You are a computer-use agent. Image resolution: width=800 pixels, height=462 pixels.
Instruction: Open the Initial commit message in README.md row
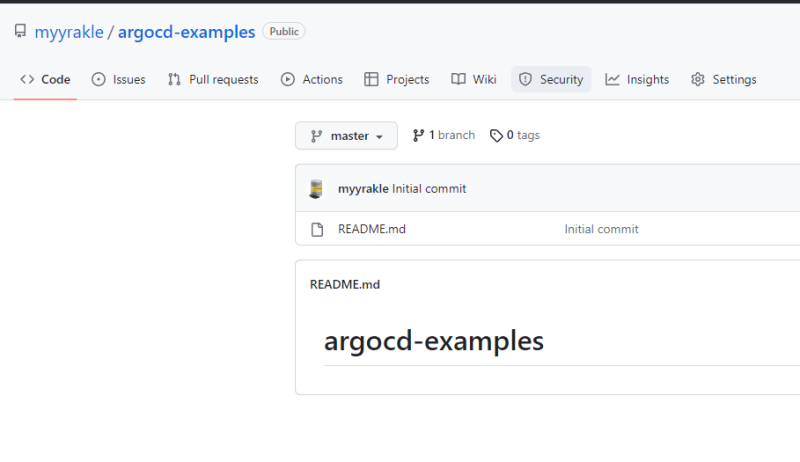click(x=601, y=229)
